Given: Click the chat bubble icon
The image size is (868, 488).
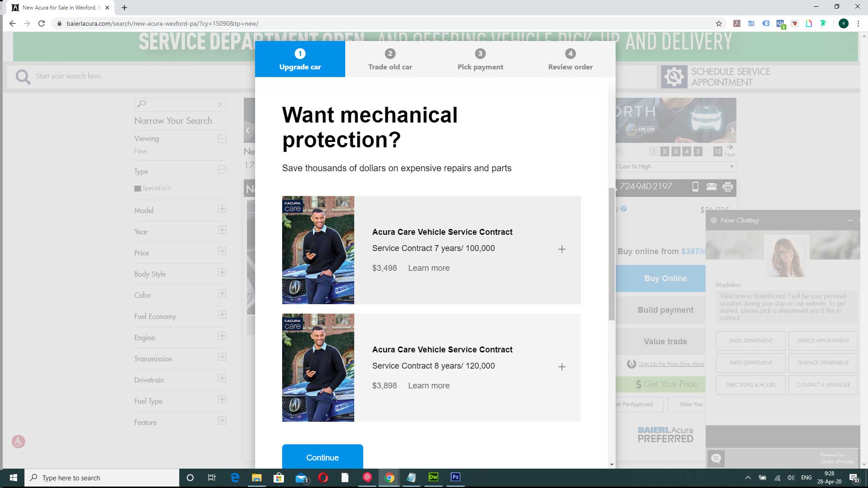Looking at the screenshot, I should 716,459.
